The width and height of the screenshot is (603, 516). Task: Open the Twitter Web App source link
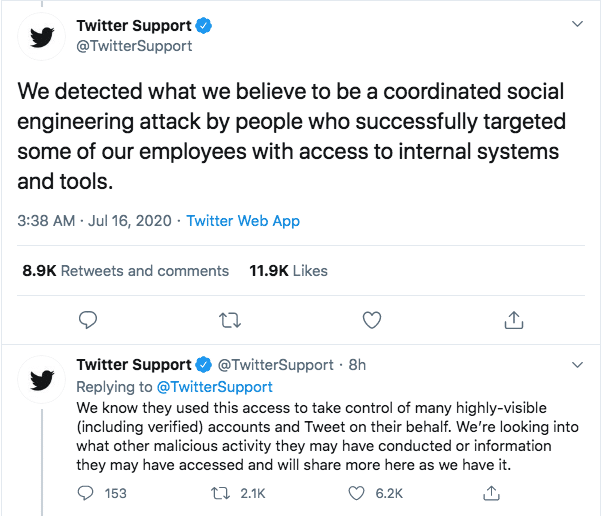243,221
